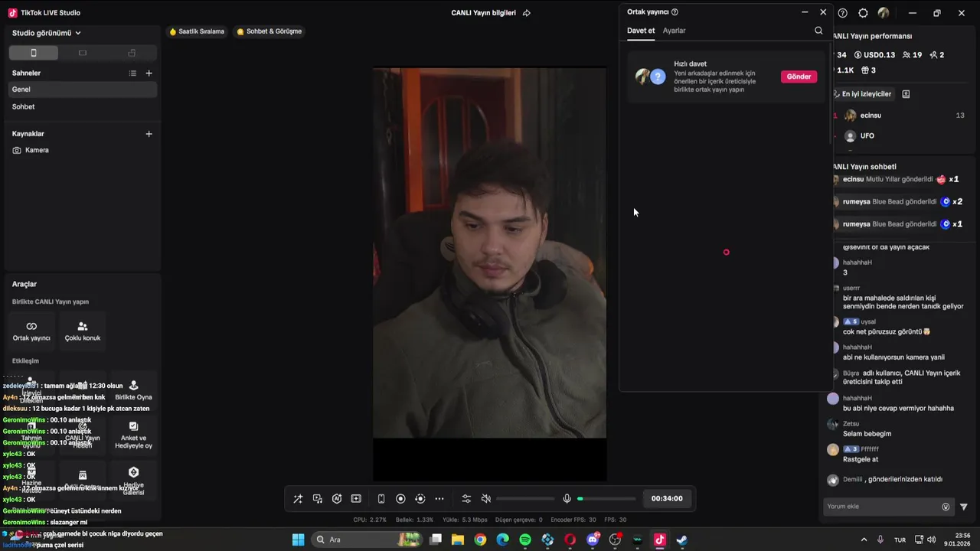Click the search icon in Ortak yayıncı panel

[818, 31]
